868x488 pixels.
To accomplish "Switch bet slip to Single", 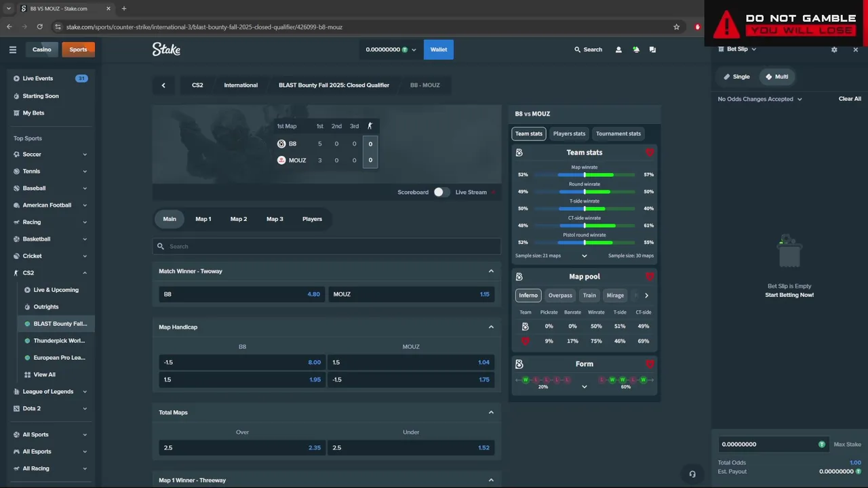I will point(736,77).
